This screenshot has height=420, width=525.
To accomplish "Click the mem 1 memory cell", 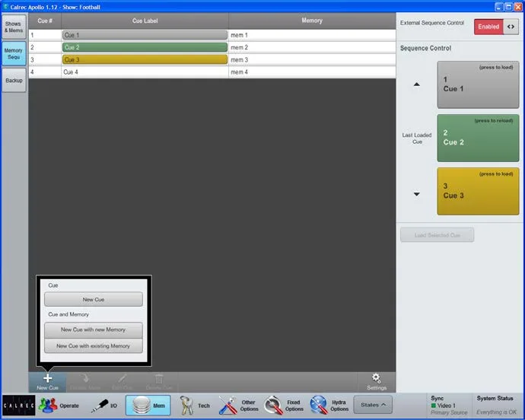I will [x=312, y=35].
